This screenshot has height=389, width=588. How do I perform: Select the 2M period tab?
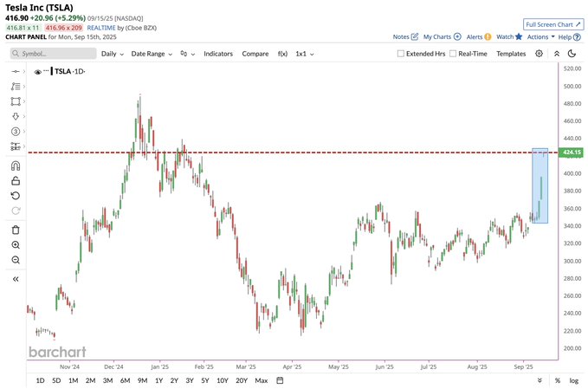pos(90,380)
